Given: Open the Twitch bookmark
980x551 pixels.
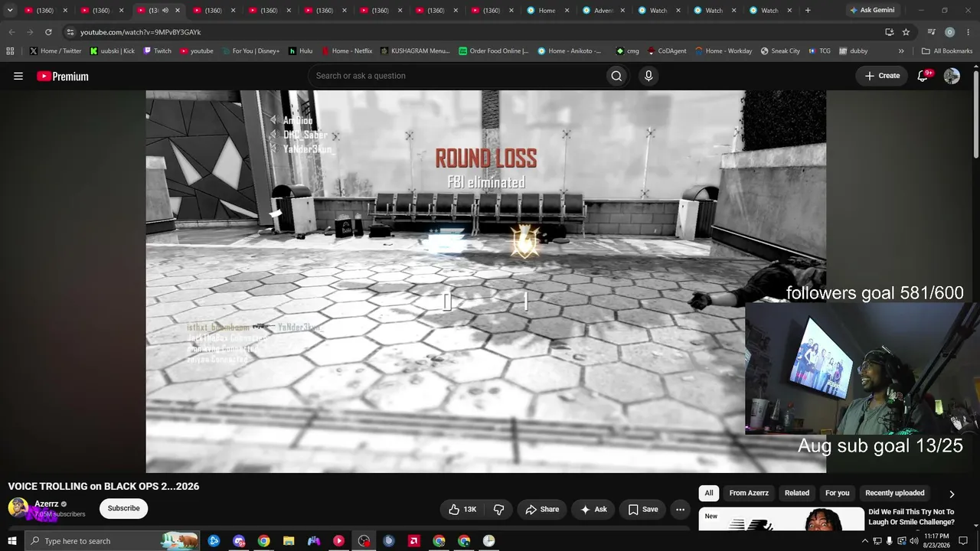Looking at the screenshot, I should (158, 51).
